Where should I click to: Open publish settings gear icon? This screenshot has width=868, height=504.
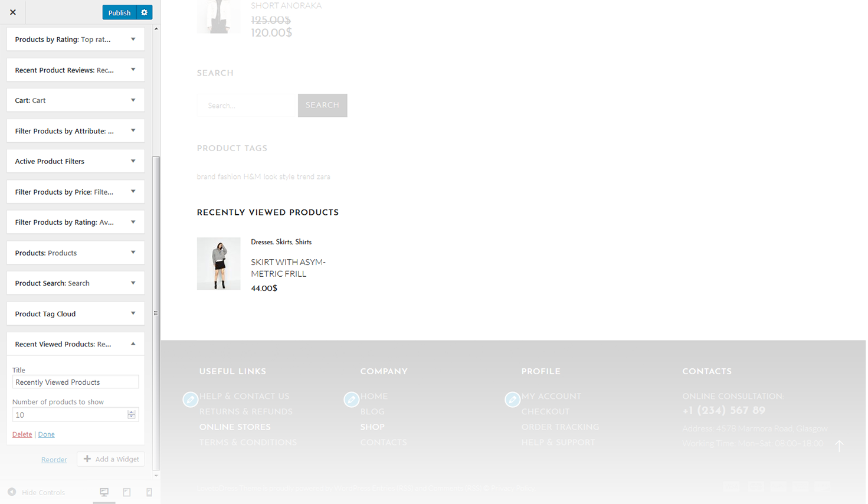coord(144,12)
